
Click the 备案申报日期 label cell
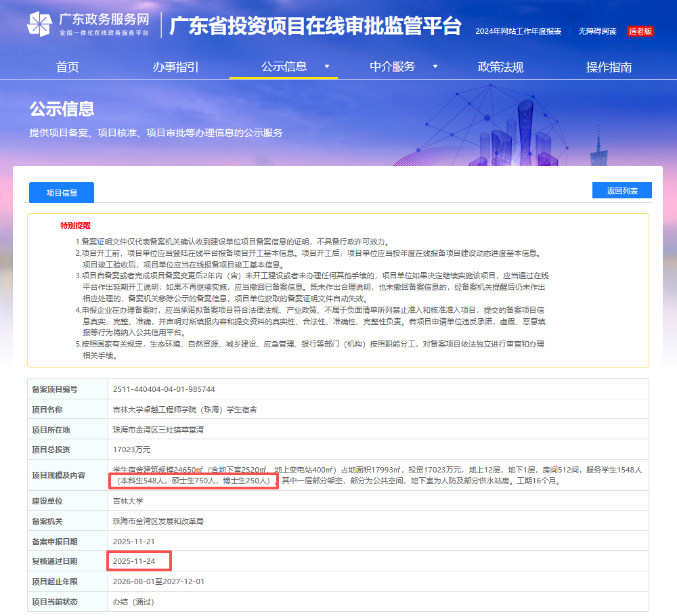67,542
